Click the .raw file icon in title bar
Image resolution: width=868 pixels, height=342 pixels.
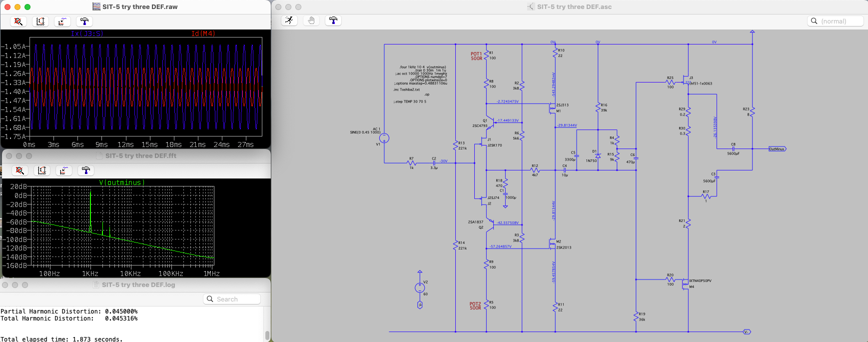96,6
